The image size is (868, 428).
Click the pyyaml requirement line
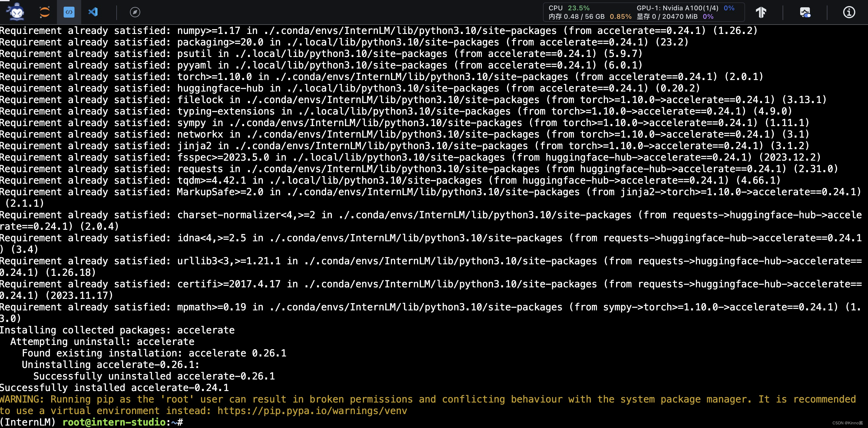[x=321, y=65]
